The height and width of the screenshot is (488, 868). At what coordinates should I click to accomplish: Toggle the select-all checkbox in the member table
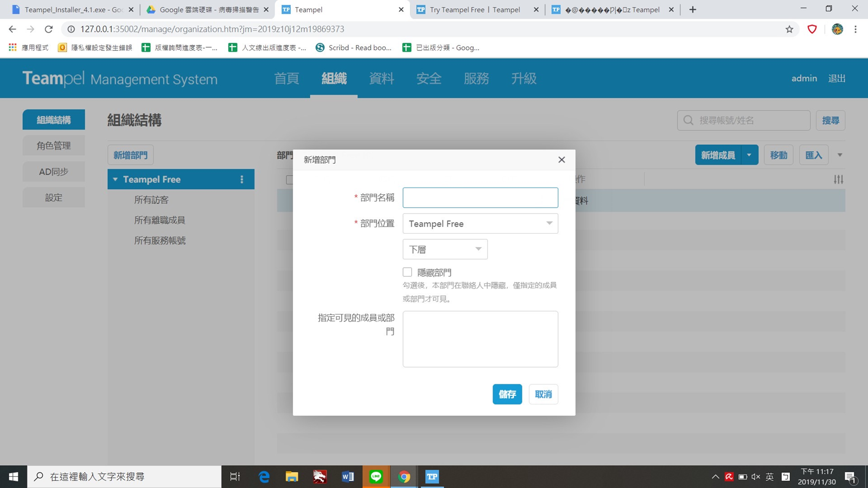click(x=289, y=179)
